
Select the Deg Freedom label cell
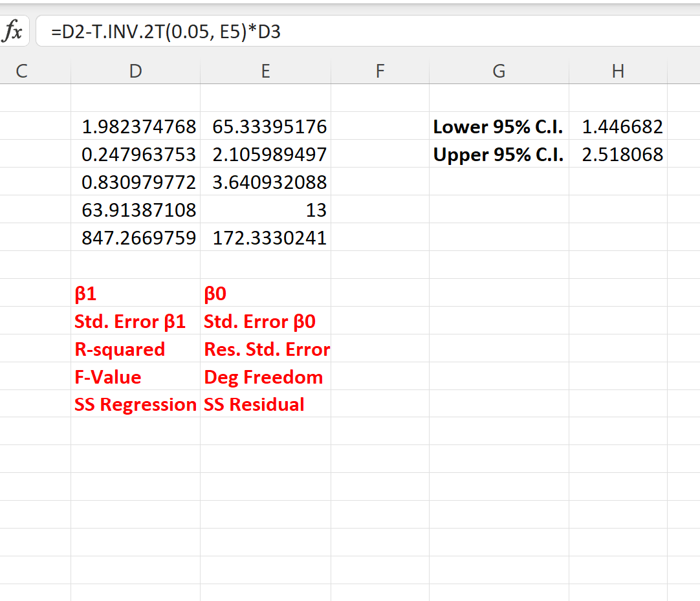[x=265, y=377]
